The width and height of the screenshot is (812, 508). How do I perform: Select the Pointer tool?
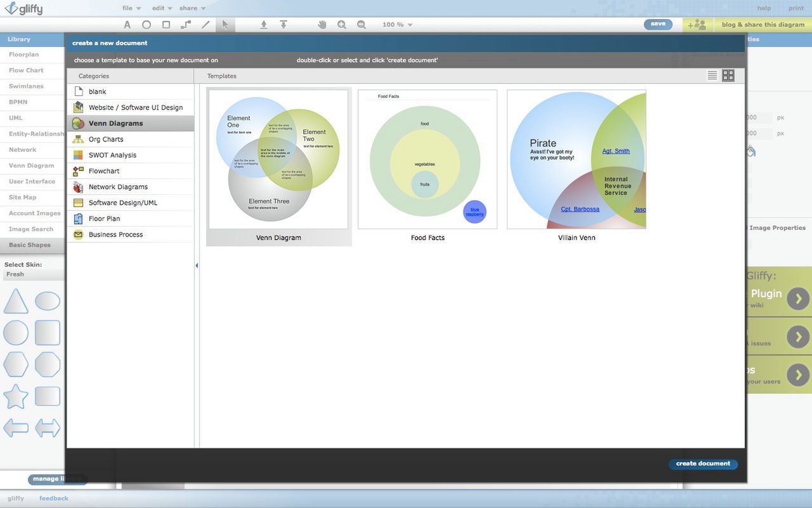[225, 25]
